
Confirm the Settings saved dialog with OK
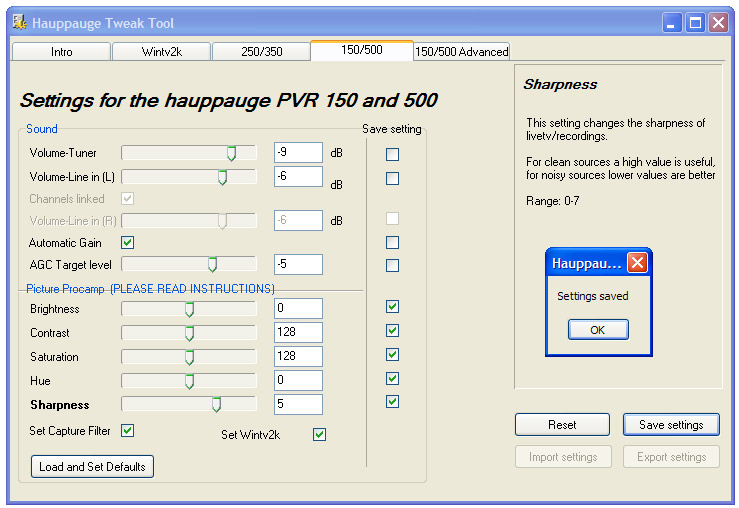click(x=598, y=329)
